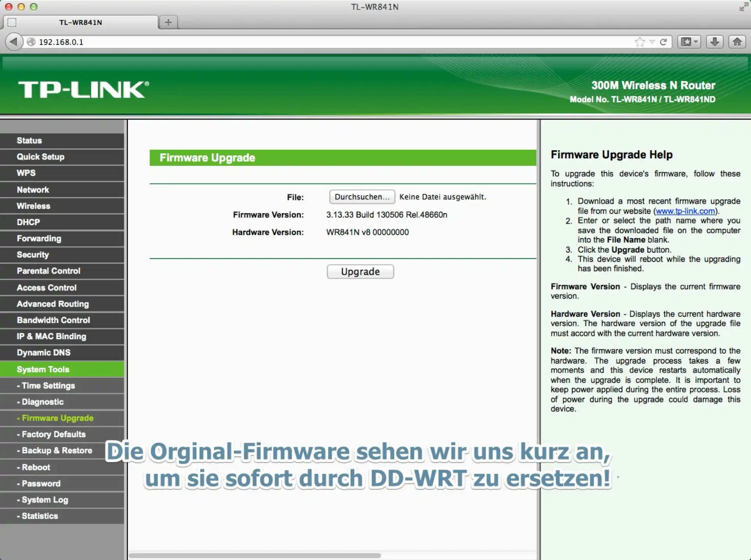Open a new tab with plus button
The width and height of the screenshot is (751, 560).
(x=168, y=22)
